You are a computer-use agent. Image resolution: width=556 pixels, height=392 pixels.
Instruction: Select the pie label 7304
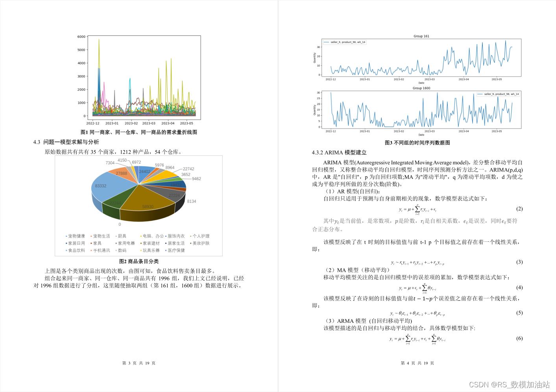110,163
